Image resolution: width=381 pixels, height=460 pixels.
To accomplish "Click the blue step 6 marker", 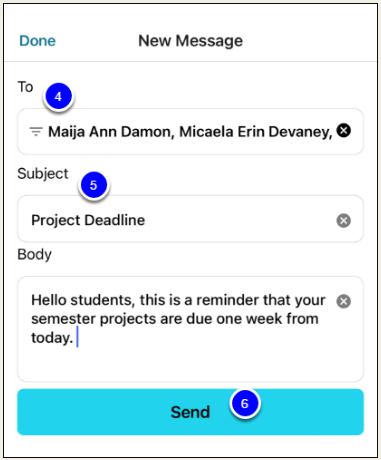I will [245, 404].
